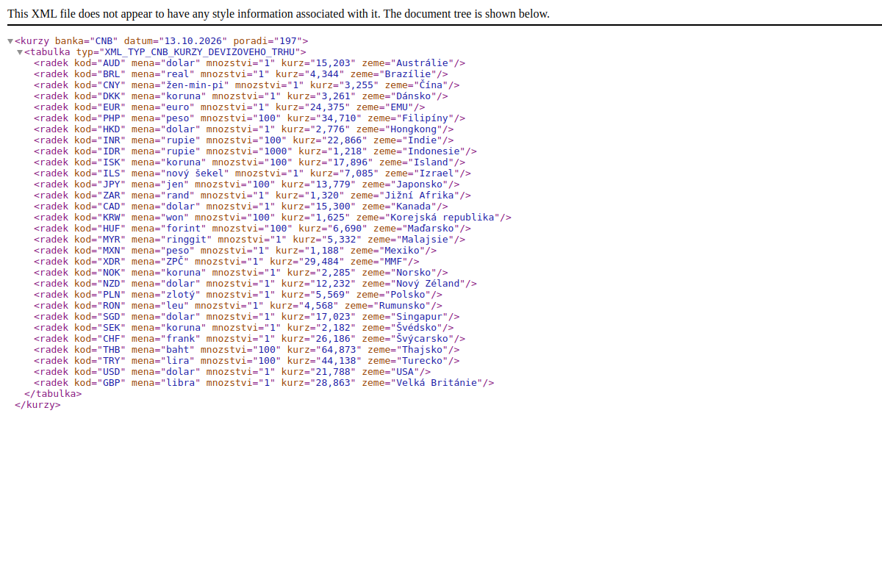The height and width of the screenshot is (588, 882).
Task: Collapse the tabulka element
Action: [x=20, y=52]
